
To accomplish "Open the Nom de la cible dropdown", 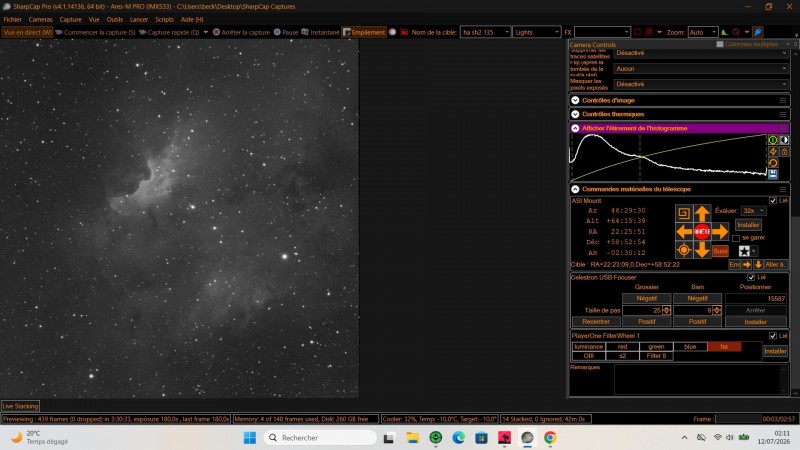I will [x=485, y=32].
